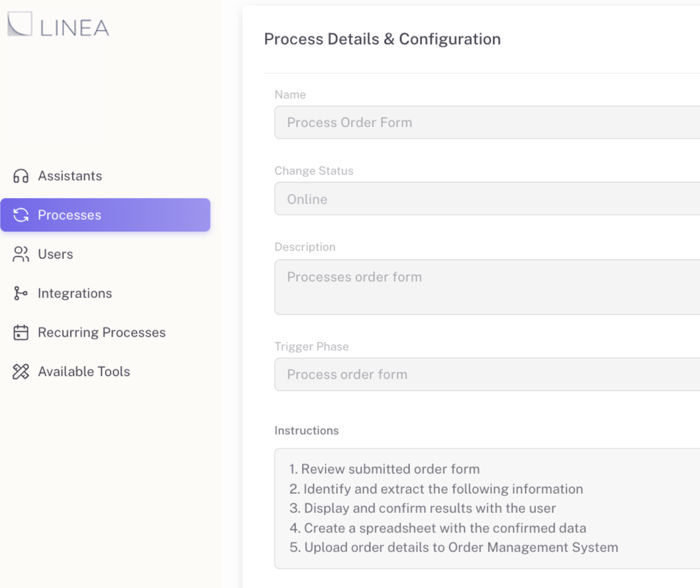Click the Users people icon
The image size is (700, 588).
tap(21, 254)
